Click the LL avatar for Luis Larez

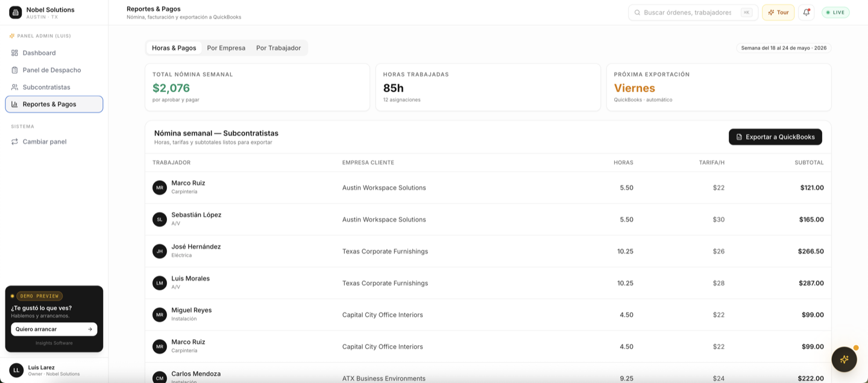pyautogui.click(x=16, y=370)
